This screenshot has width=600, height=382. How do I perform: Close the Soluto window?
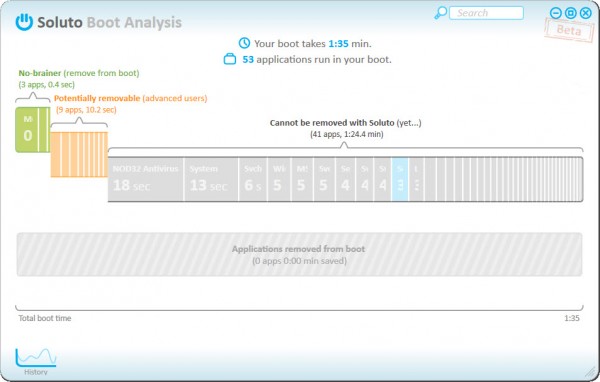pos(585,13)
